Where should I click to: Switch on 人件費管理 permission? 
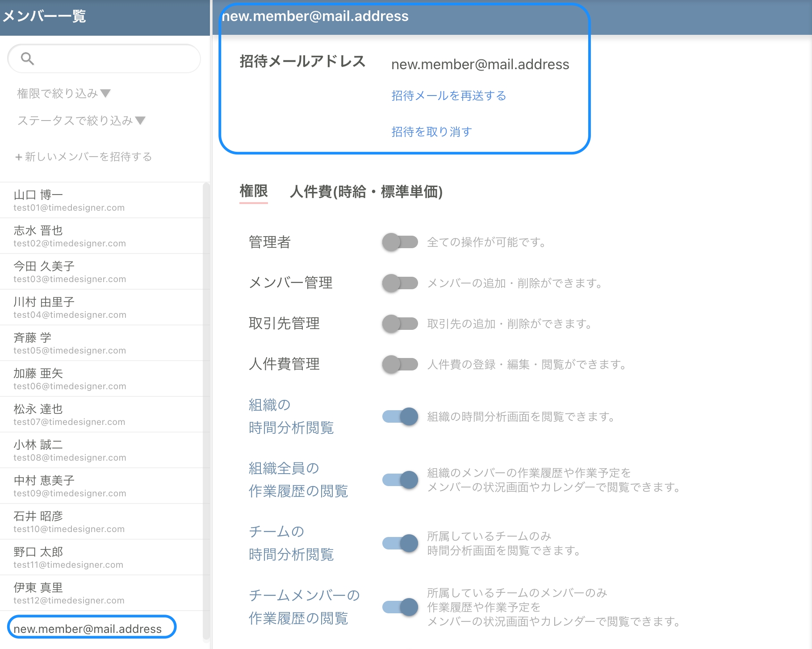click(400, 364)
